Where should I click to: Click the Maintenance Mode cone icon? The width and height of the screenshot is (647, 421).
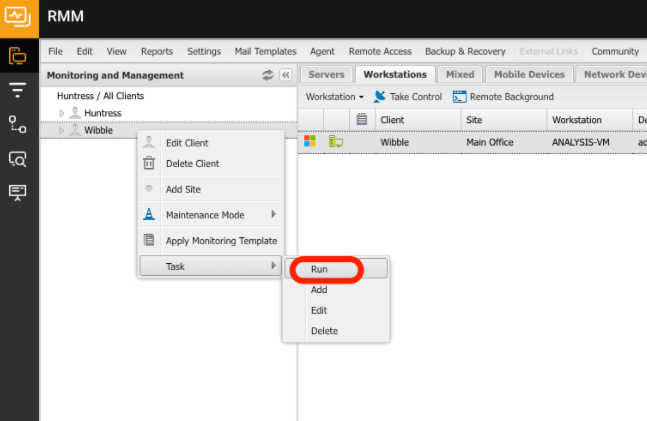click(x=149, y=214)
